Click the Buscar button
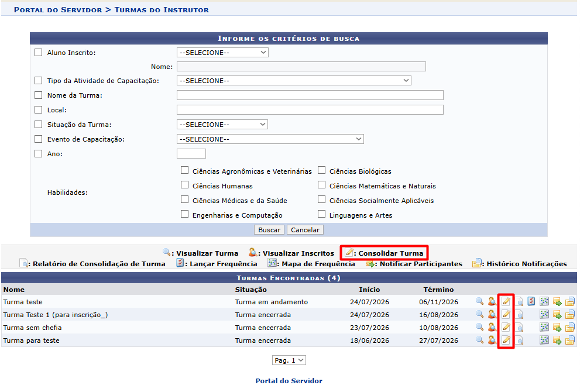This screenshot has height=392, width=580. coord(269,230)
